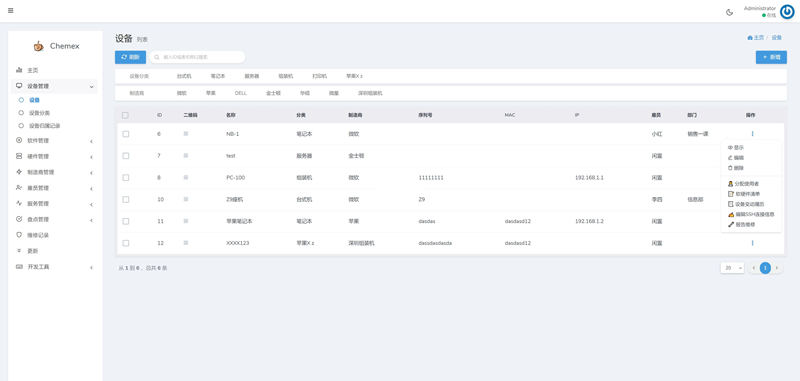
Task: Open the 维修记录 shield item
Action: click(55, 235)
